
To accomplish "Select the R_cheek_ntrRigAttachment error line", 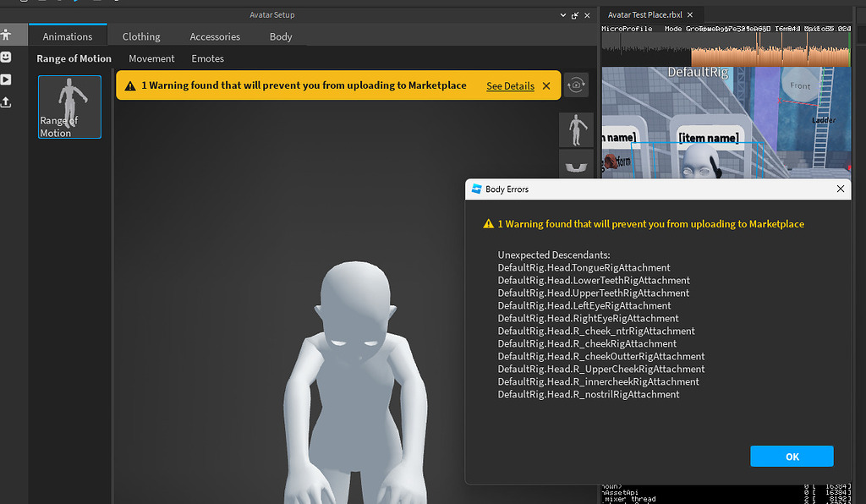I will [596, 331].
